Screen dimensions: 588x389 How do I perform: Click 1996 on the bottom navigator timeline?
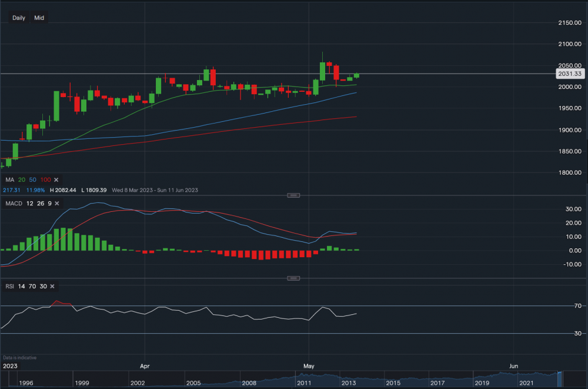[26, 383]
